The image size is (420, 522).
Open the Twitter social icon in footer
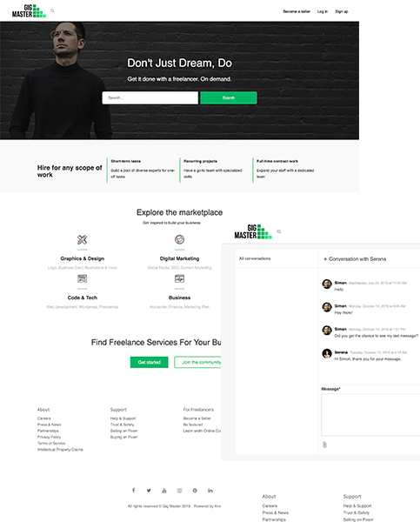(149, 491)
